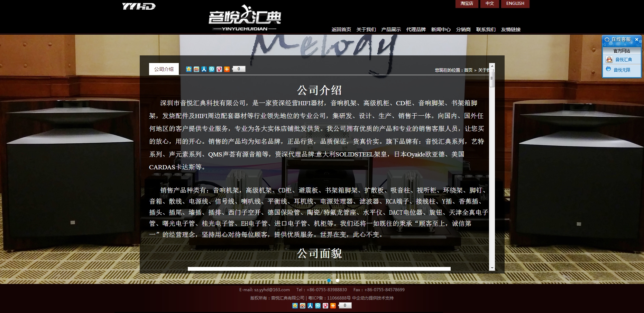Open 关于我们 navigation item
The image size is (644, 313).
366,29
